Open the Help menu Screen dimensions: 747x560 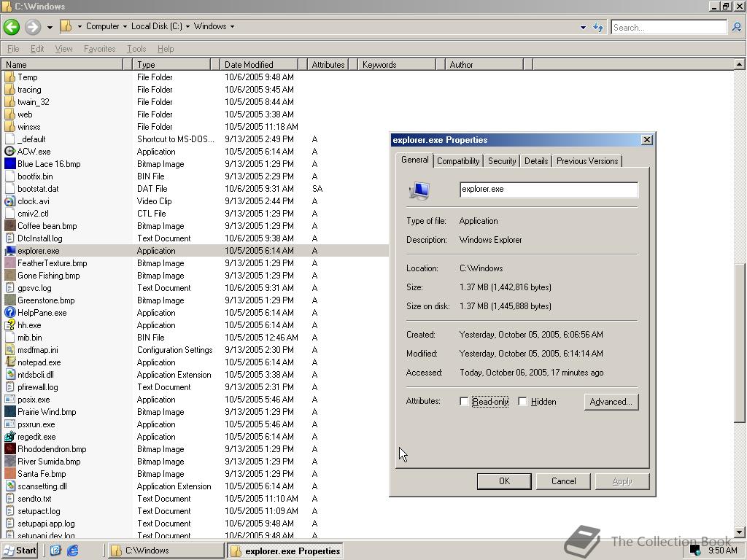166,49
